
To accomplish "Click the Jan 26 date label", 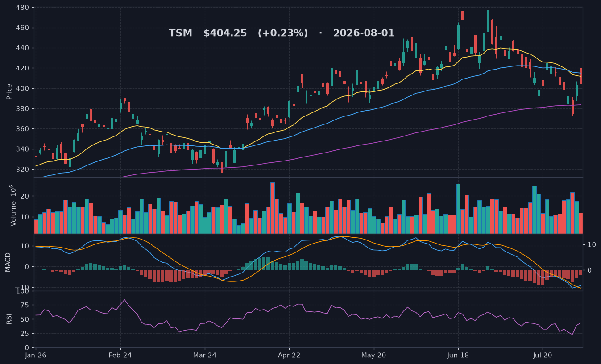I will [36, 356].
